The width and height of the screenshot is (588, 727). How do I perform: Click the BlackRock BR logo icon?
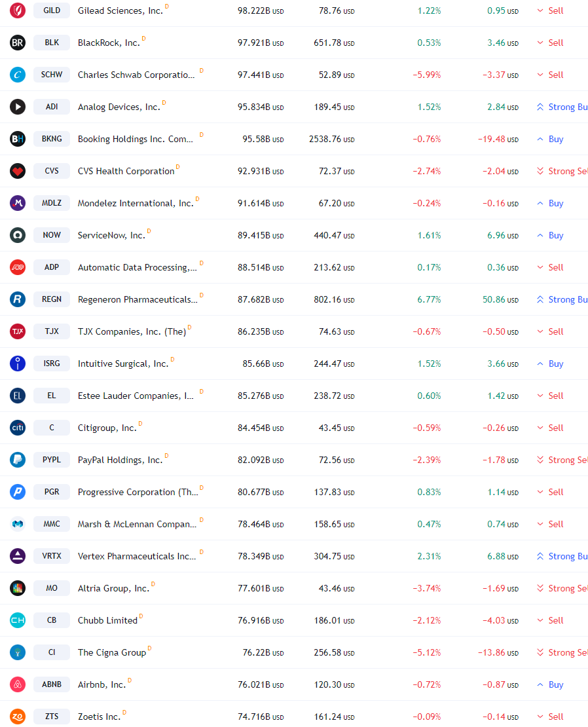click(x=18, y=43)
